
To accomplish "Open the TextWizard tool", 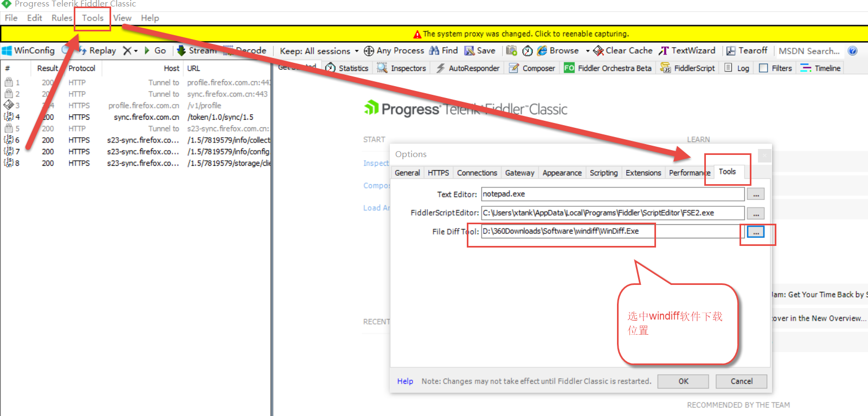I will (687, 51).
